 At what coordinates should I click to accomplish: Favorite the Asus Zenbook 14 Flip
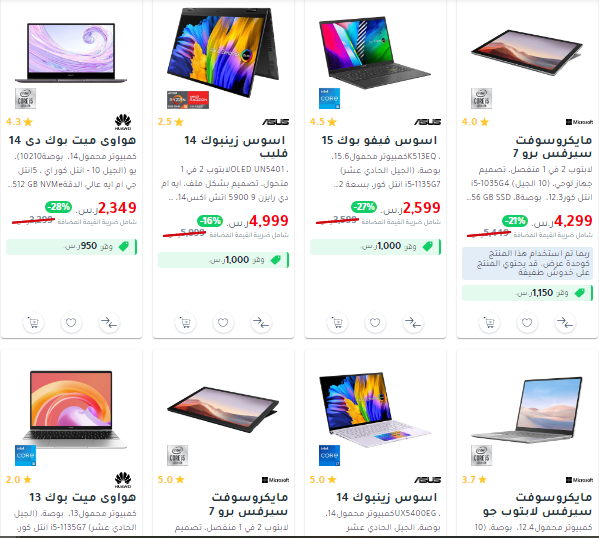223,323
